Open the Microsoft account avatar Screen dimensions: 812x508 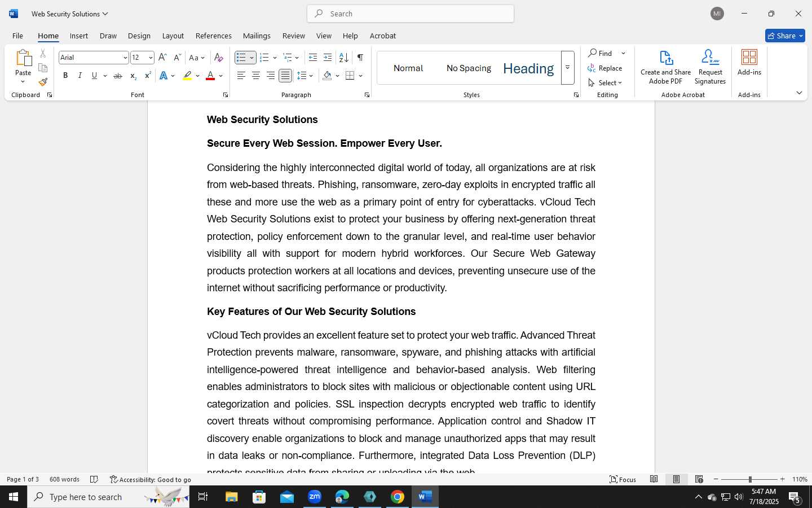pos(717,14)
